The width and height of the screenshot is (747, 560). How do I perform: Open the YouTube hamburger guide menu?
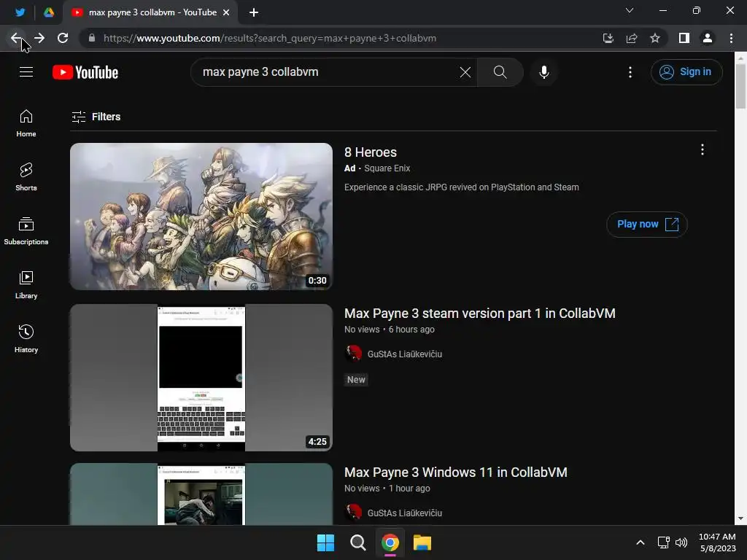(x=26, y=72)
